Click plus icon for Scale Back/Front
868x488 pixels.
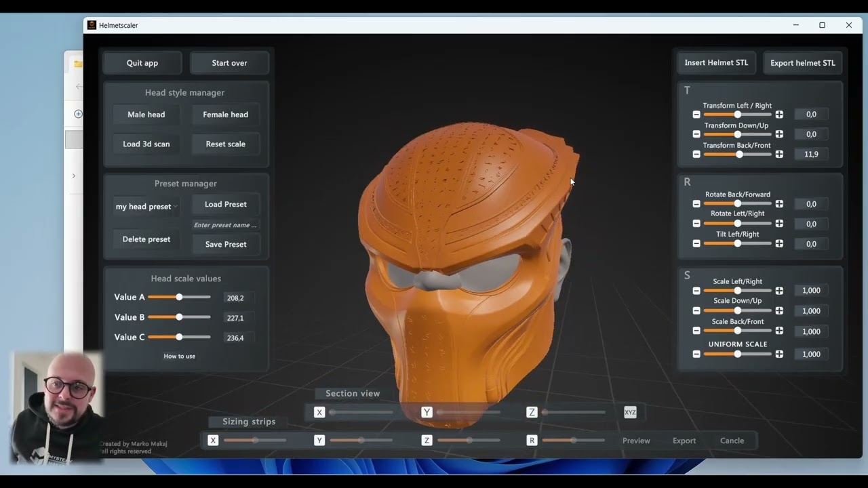click(779, 331)
